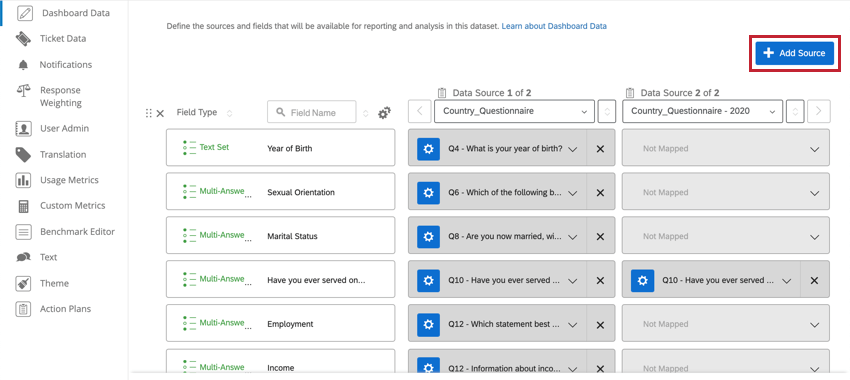Remove the Q6 mapping with X
Image resolution: width=850 pixels, height=380 pixels.
600,192
